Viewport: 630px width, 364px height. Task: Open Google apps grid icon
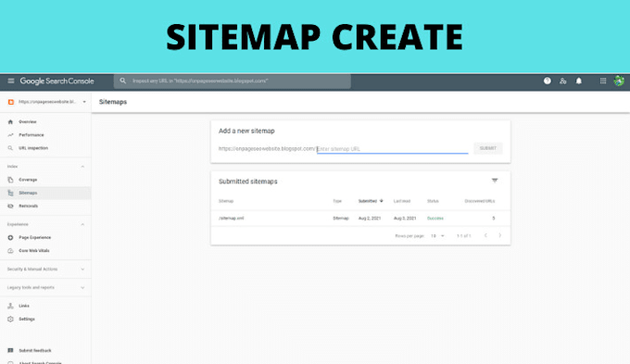click(603, 81)
